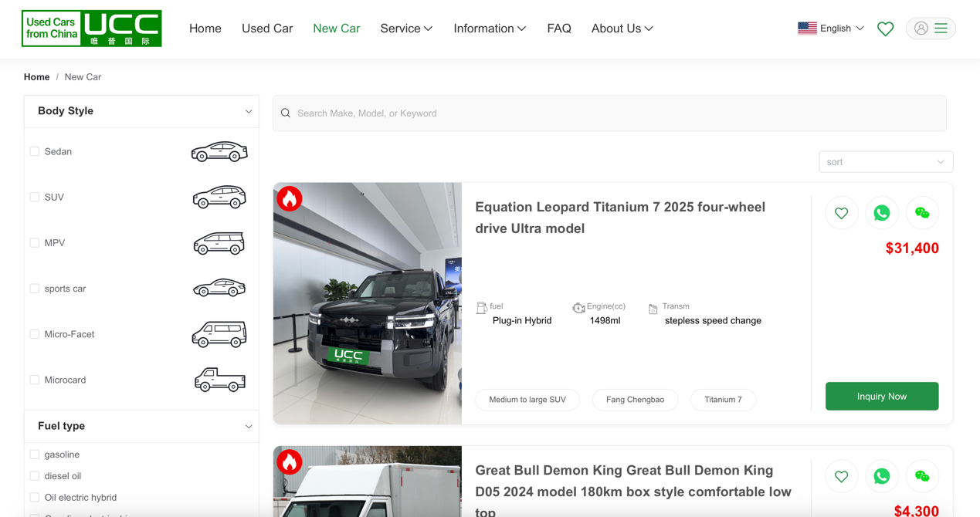Open the FAQ page from navigation
This screenshot has height=517, width=980.
point(558,29)
